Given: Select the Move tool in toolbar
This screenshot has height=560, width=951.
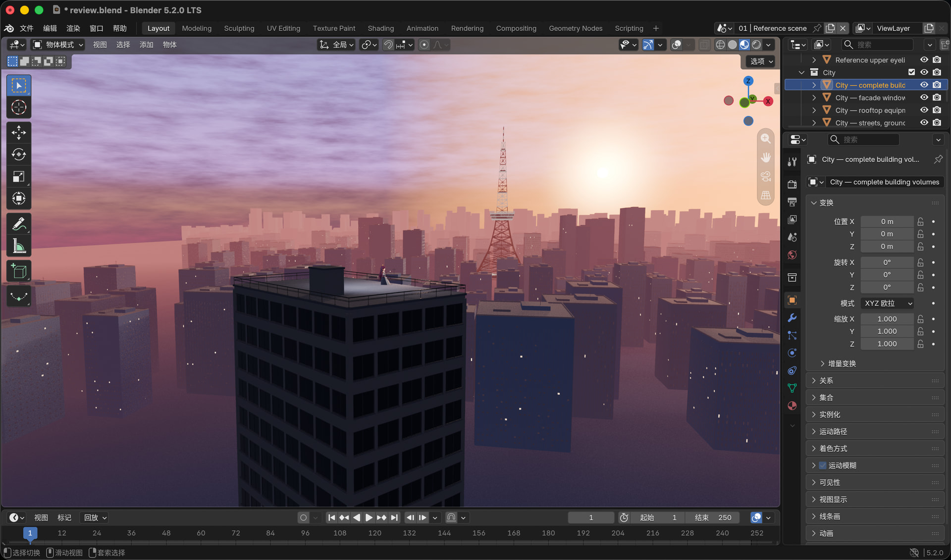Looking at the screenshot, I should coord(19,132).
